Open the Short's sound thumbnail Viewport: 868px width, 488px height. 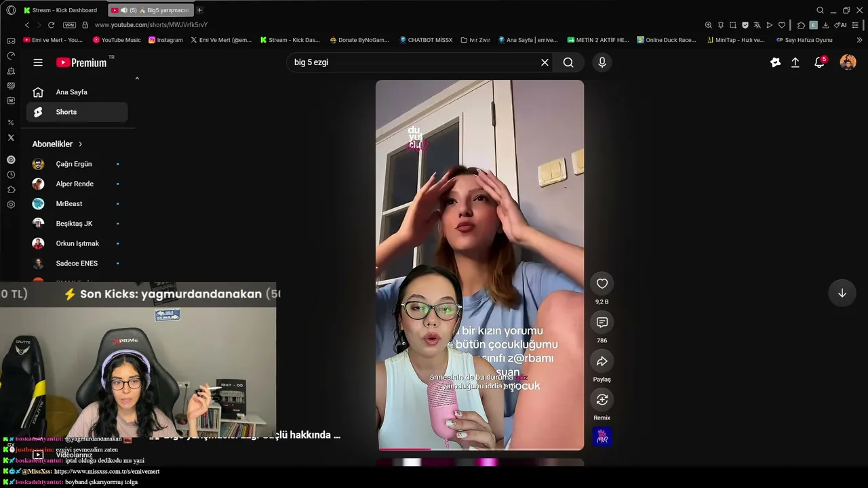602,436
